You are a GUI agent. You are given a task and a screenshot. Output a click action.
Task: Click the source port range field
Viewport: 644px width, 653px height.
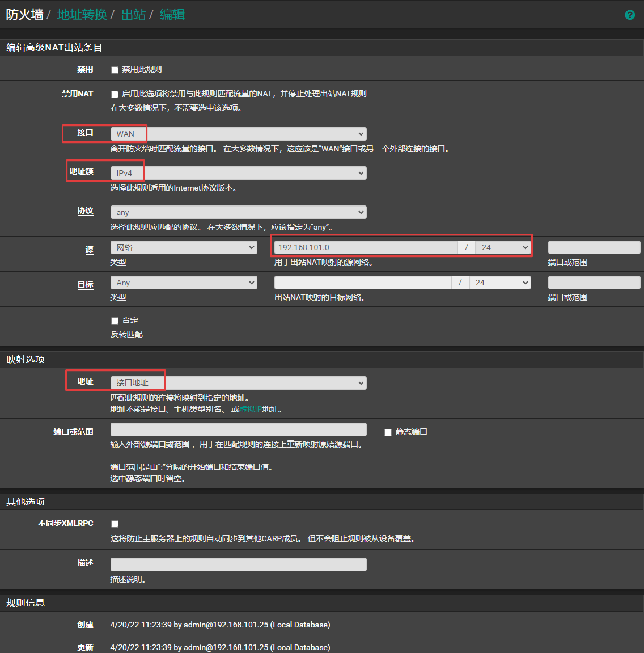[x=594, y=247]
